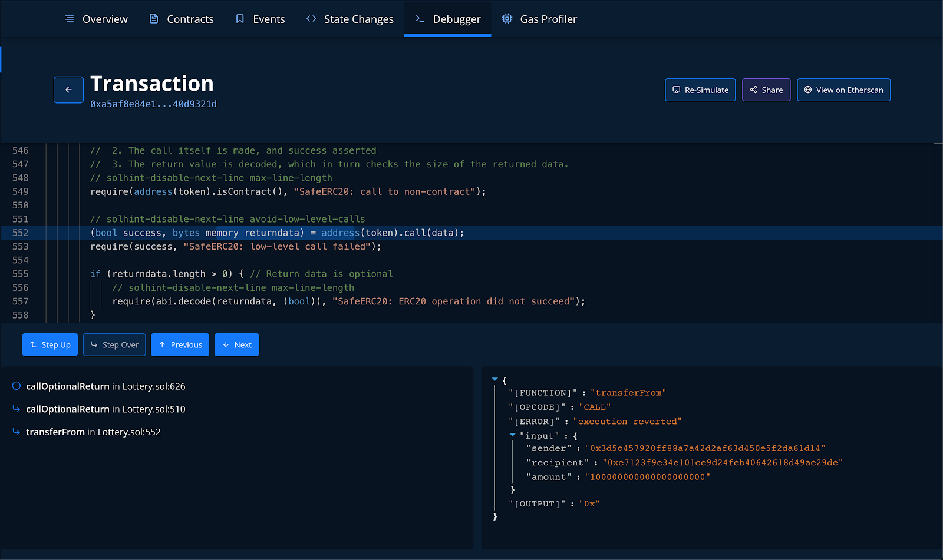Click the Share button
The image size is (943, 560).
click(x=766, y=90)
